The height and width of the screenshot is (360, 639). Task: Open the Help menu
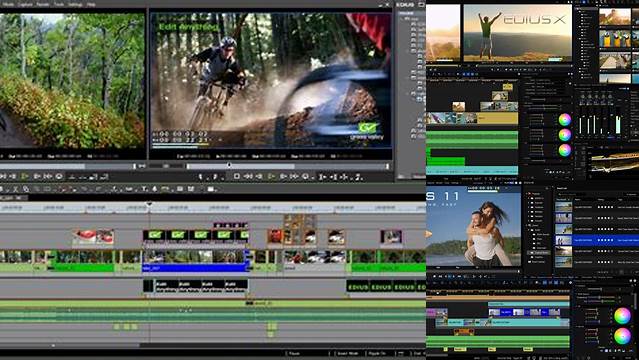click(91, 4)
